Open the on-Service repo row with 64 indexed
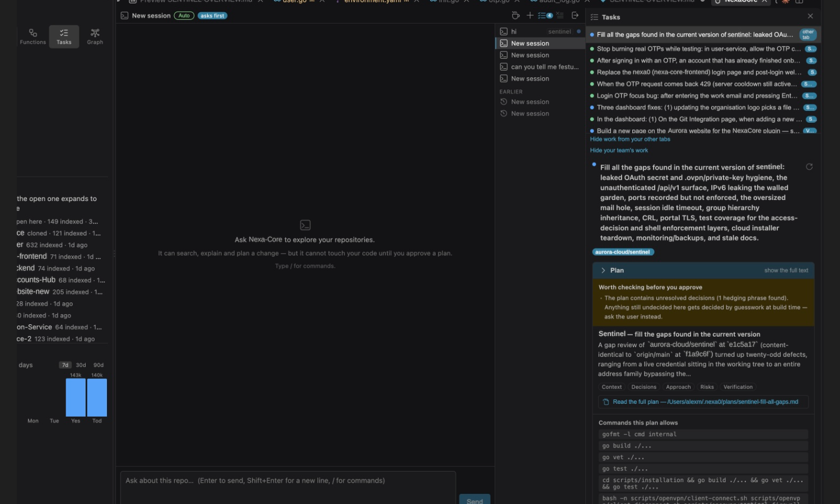This screenshot has height=504, width=840. (62, 327)
